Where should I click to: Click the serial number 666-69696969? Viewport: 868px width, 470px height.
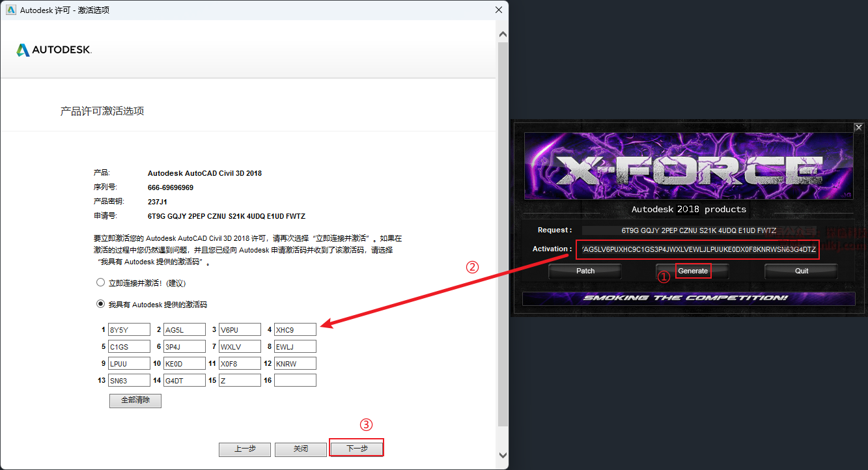171,187
